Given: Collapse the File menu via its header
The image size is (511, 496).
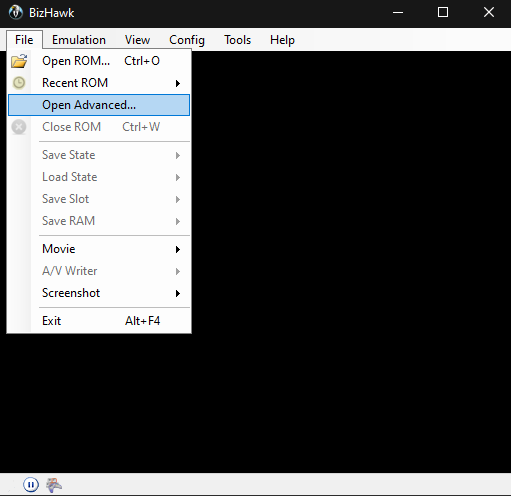Looking at the screenshot, I should (24, 40).
